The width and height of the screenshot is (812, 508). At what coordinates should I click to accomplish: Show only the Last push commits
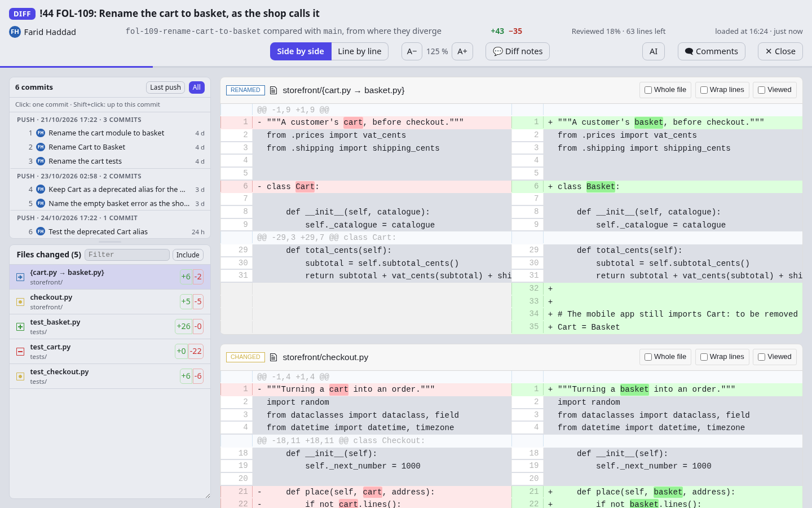coord(165,87)
